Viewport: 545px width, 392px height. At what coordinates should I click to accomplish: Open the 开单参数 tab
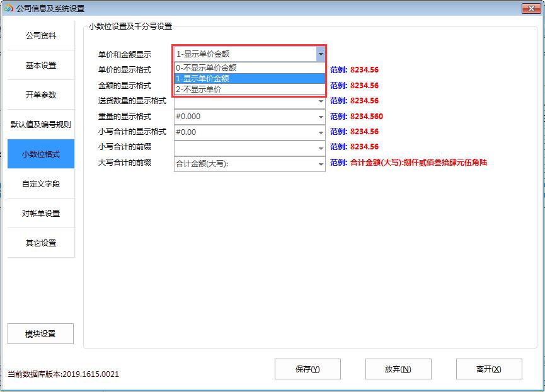[41, 95]
